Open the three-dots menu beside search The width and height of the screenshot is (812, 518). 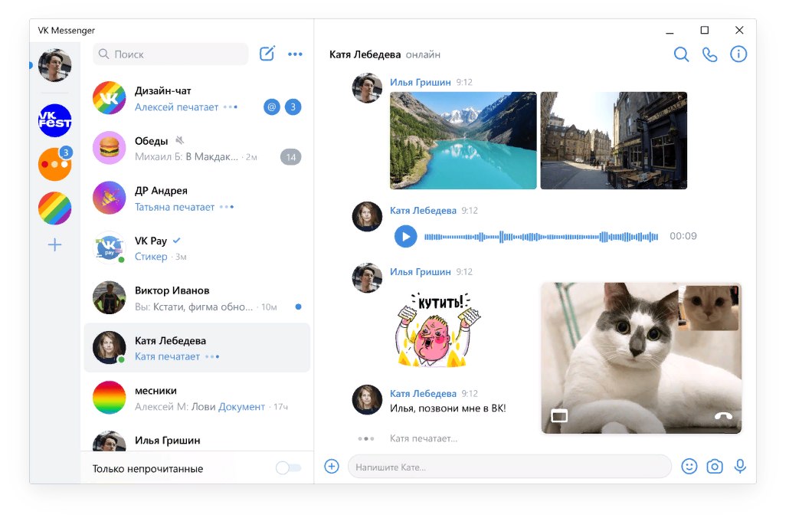[295, 54]
